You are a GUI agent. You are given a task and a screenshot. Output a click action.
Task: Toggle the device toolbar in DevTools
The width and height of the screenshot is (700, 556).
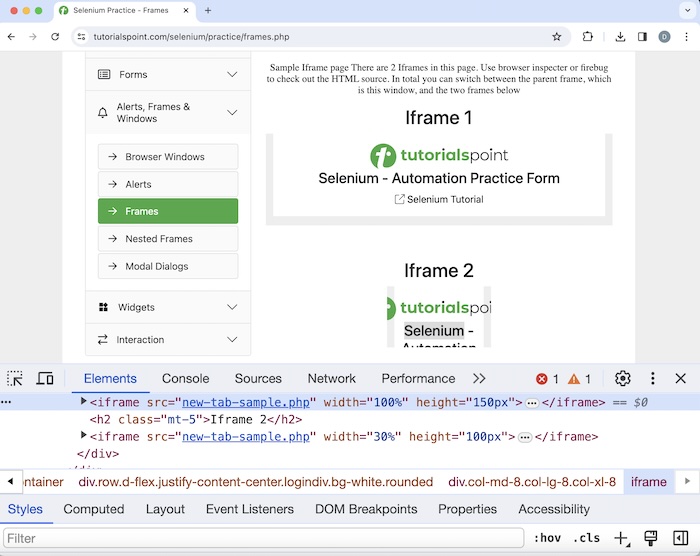click(45, 379)
